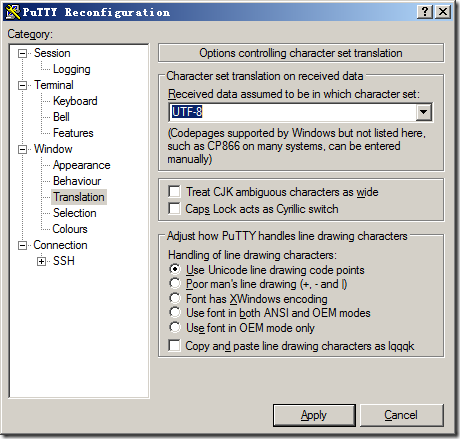Image resolution: width=460 pixels, height=439 pixels.
Task: Collapse the Connection tree node
Action: pyautogui.click(x=22, y=245)
